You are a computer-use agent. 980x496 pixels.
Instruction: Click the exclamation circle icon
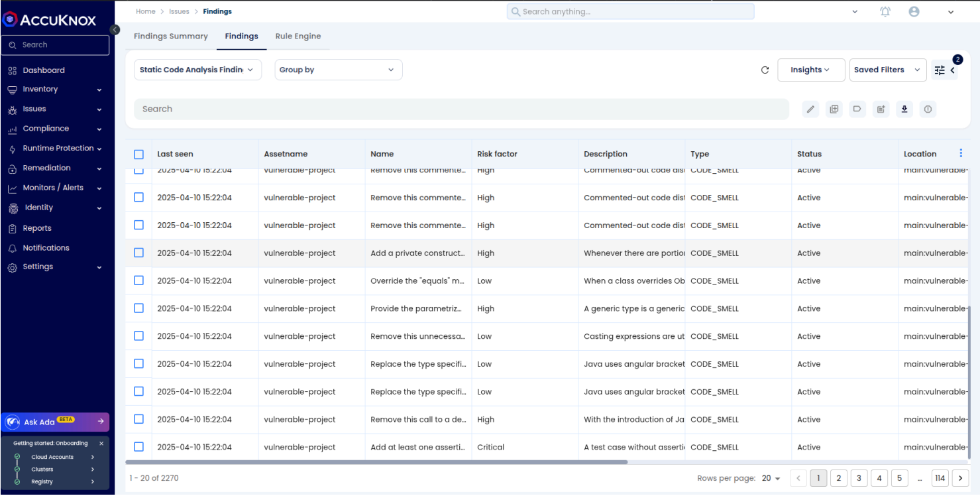928,109
